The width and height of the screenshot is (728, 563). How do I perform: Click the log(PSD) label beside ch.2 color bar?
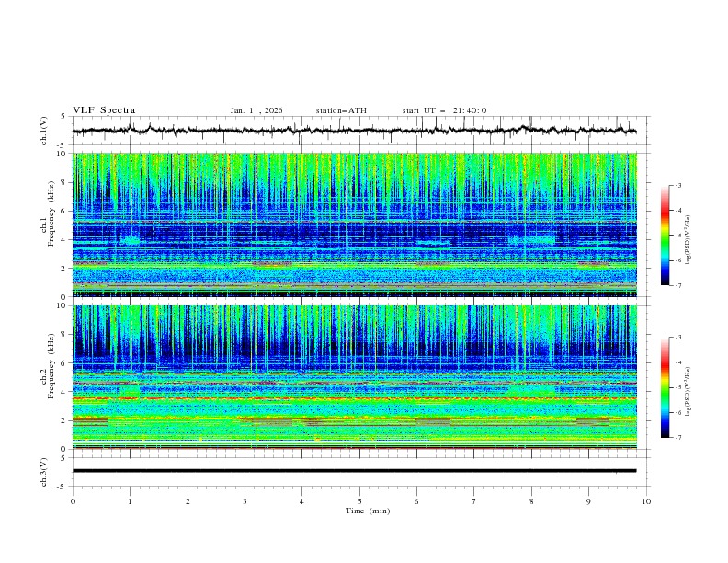688,391
